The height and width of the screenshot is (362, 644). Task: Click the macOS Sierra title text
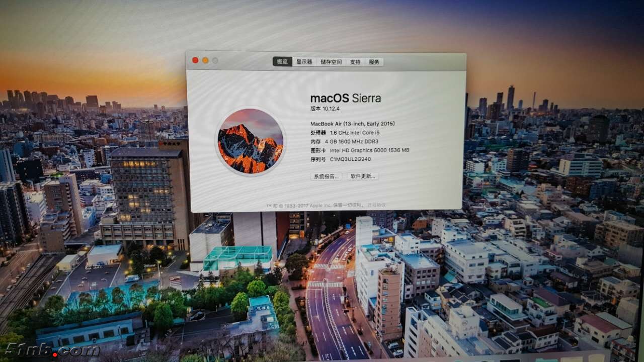345,99
